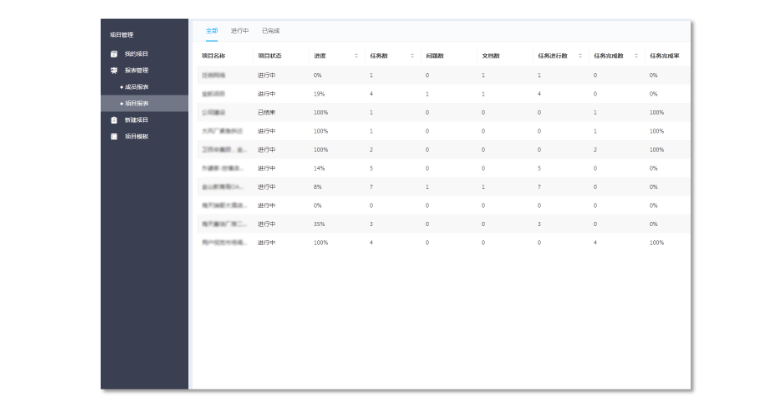Click the 14% progress cell
The height and width of the screenshot is (418, 783).
319,168
